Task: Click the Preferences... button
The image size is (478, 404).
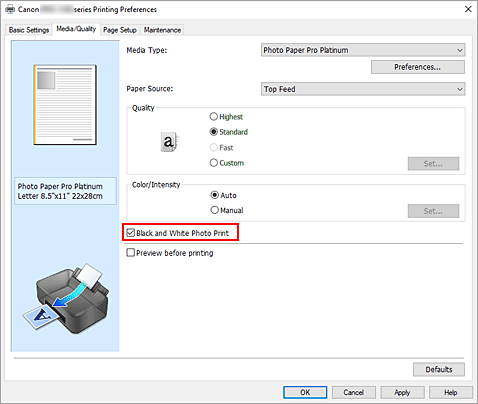Action: pyautogui.click(x=418, y=67)
